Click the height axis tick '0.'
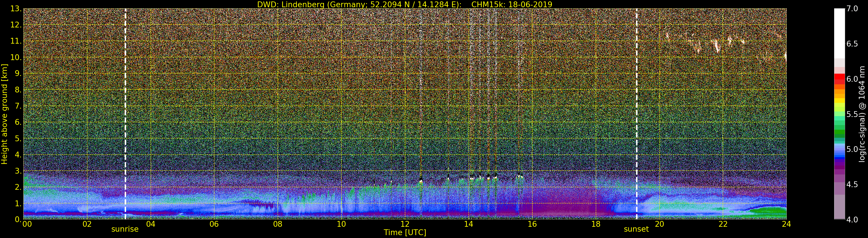 tap(18, 220)
